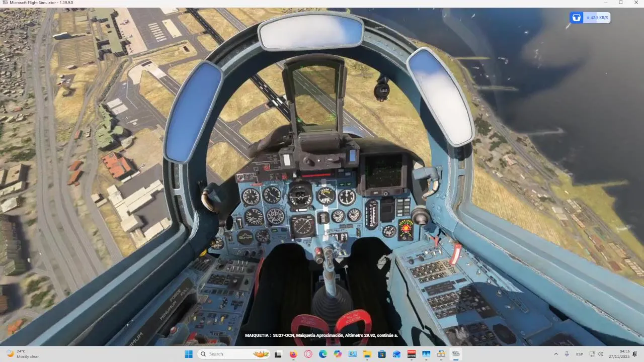The height and width of the screenshot is (362, 644).
Task: Click the top center rear-view mirror
Action: (310, 31)
